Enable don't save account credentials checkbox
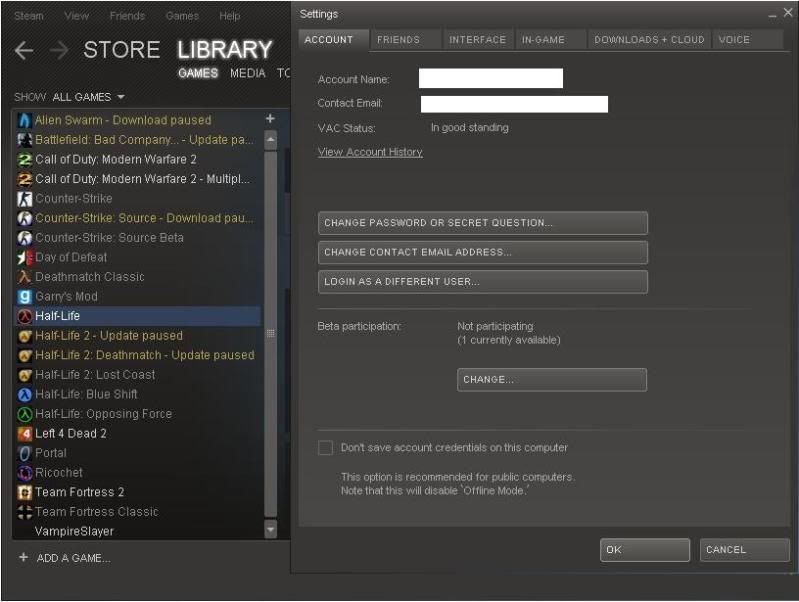 click(325, 448)
